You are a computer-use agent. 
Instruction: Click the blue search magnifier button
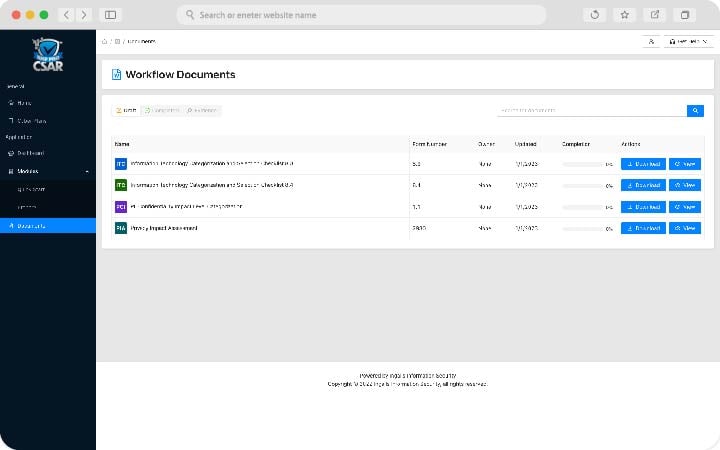click(694, 111)
